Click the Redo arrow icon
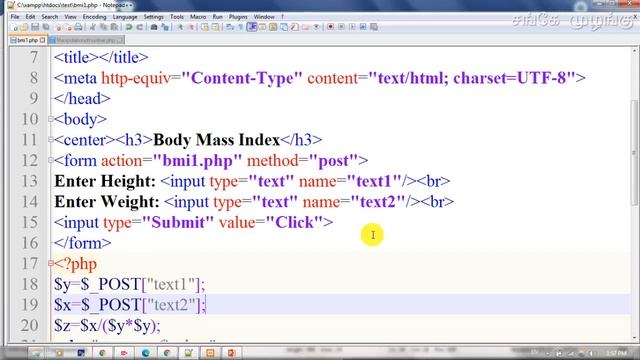The image size is (640, 360). pos(140,27)
